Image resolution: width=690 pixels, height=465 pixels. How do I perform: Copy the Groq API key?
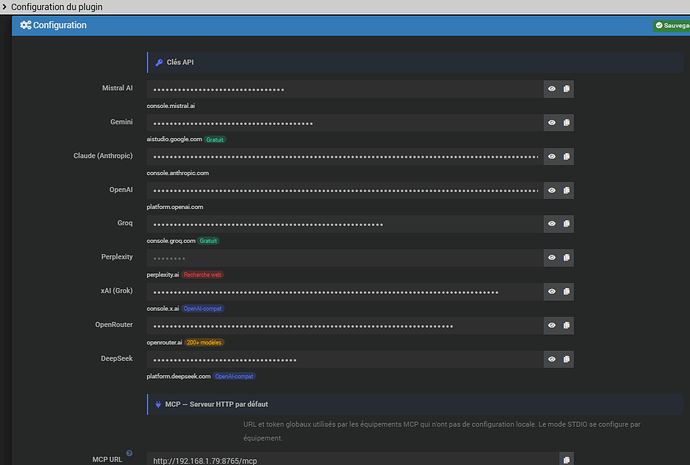(566, 224)
